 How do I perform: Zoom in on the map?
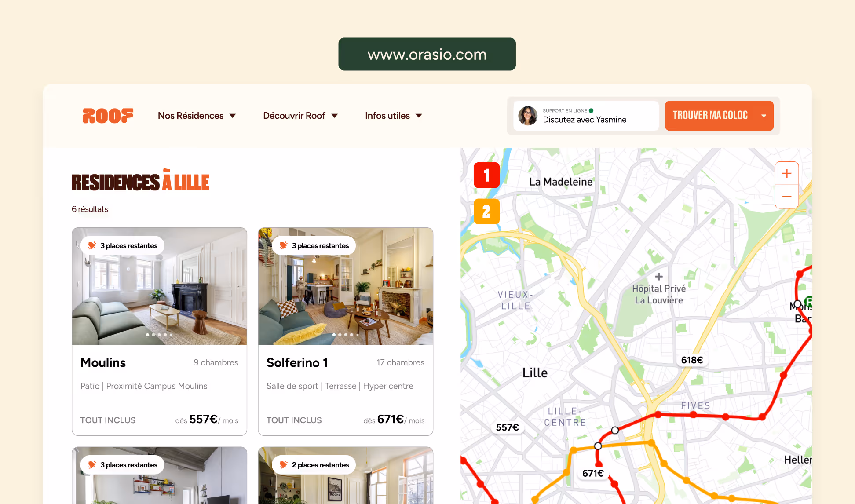pos(786,174)
